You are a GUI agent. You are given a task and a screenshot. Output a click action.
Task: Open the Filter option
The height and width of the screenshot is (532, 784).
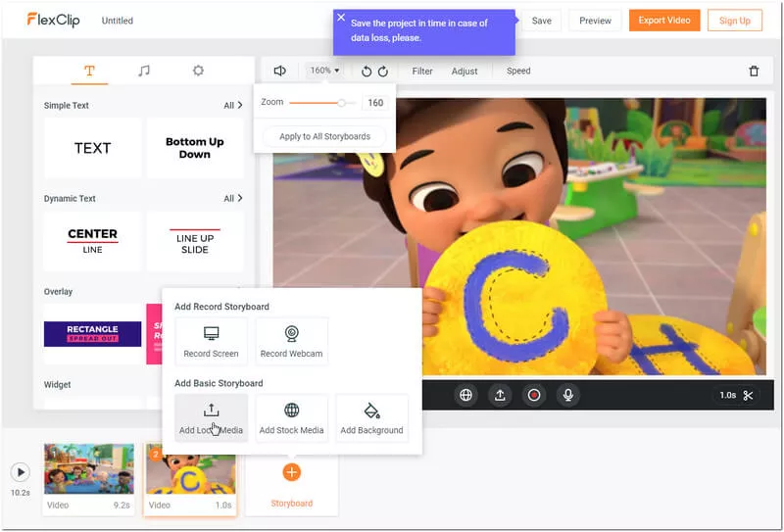tap(422, 71)
